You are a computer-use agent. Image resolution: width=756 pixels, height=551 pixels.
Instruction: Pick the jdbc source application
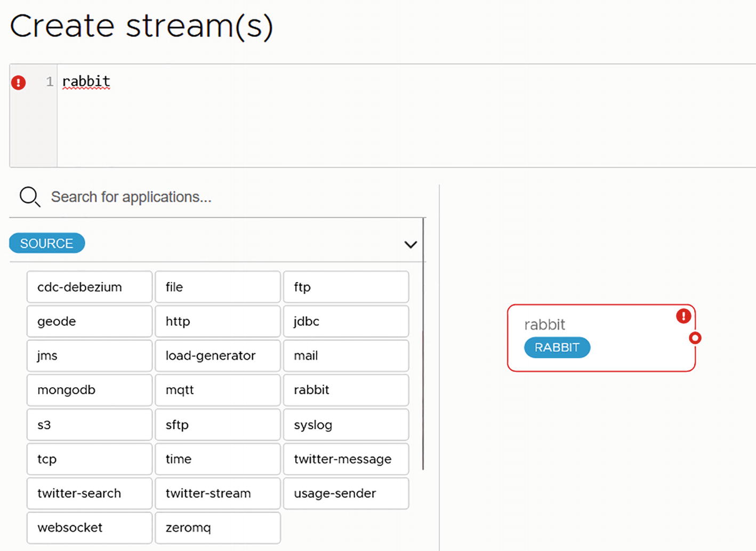345,321
